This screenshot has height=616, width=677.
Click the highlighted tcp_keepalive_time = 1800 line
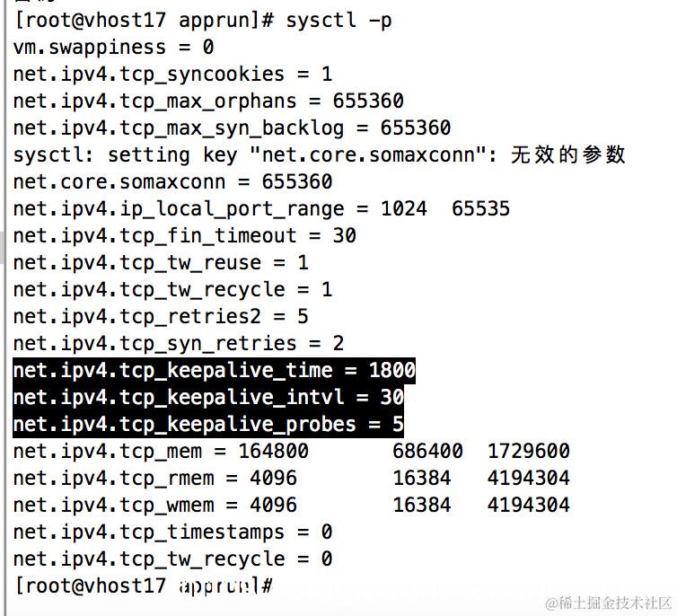215,370
